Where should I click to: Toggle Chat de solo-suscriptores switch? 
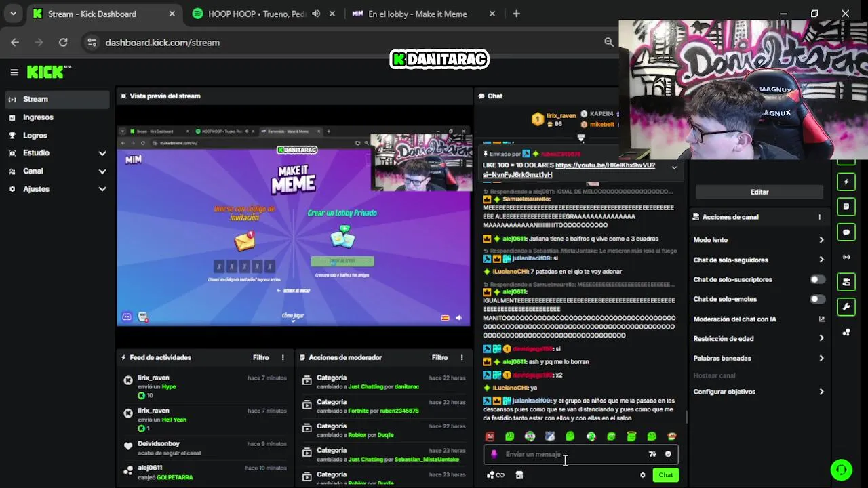(818, 279)
